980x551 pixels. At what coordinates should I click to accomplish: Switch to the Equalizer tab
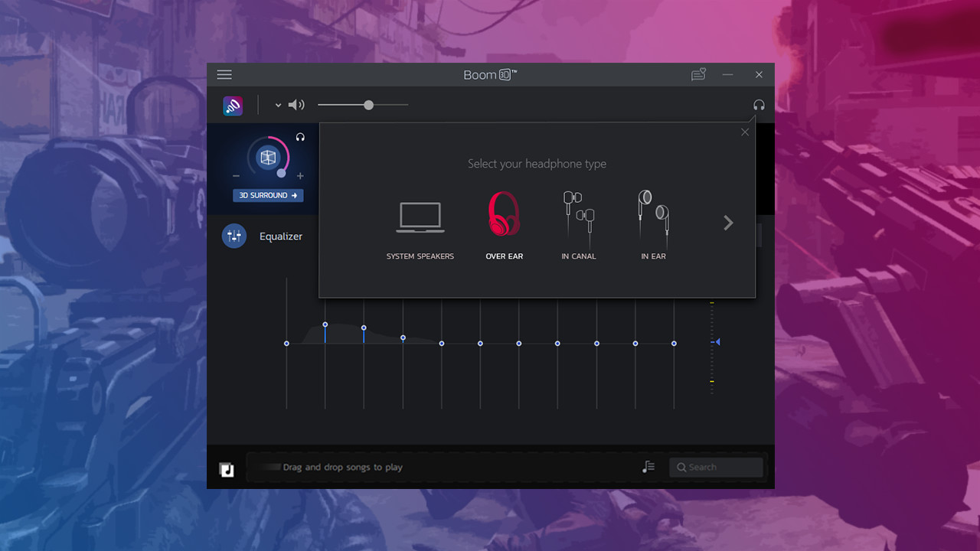[x=280, y=236]
